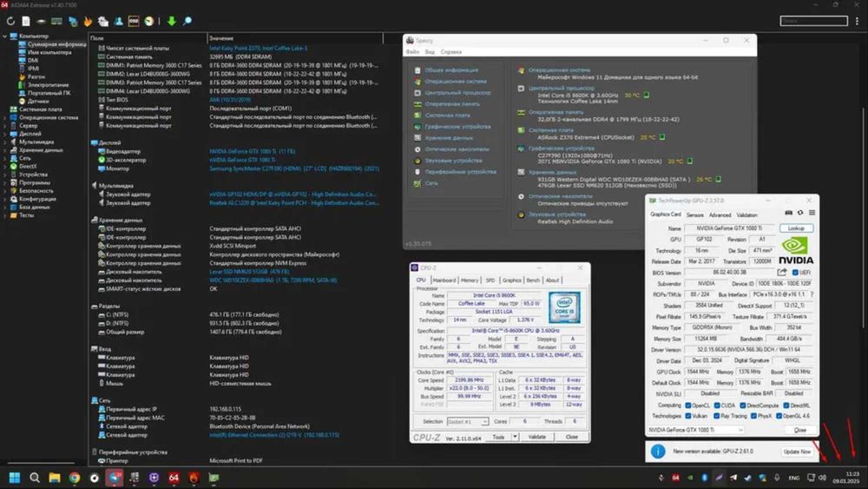Select Центральный процессор in Speccy sidebar
This screenshot has height=489, width=868.
(x=457, y=92)
